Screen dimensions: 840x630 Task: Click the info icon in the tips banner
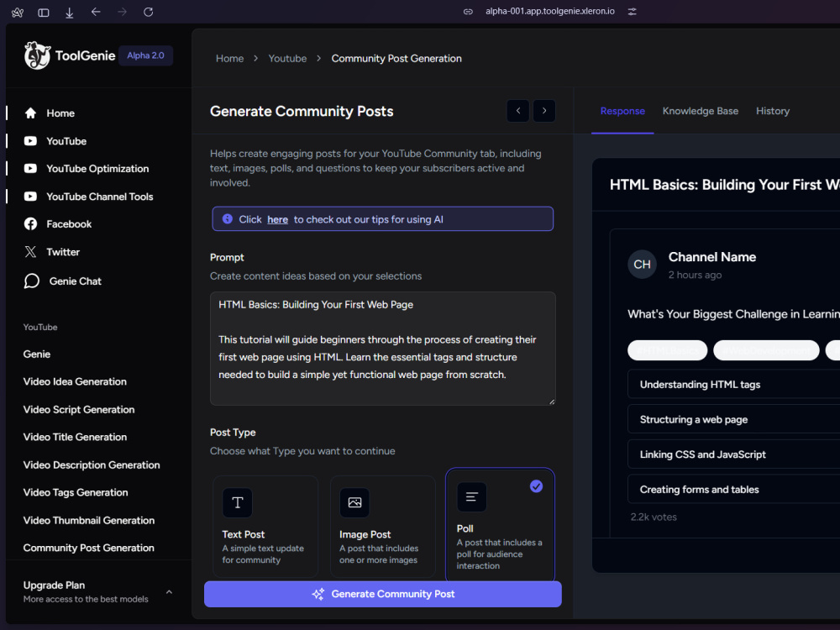[228, 219]
